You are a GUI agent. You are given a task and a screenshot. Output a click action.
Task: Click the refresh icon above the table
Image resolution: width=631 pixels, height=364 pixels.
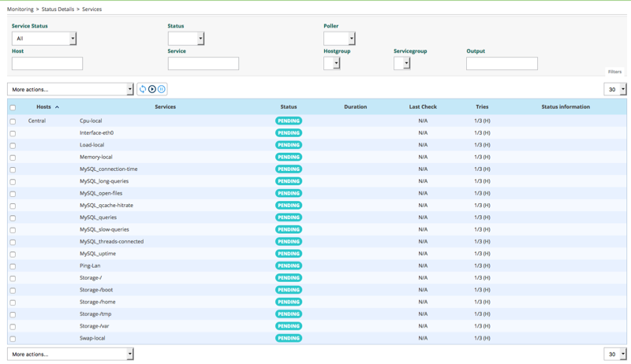[143, 89]
